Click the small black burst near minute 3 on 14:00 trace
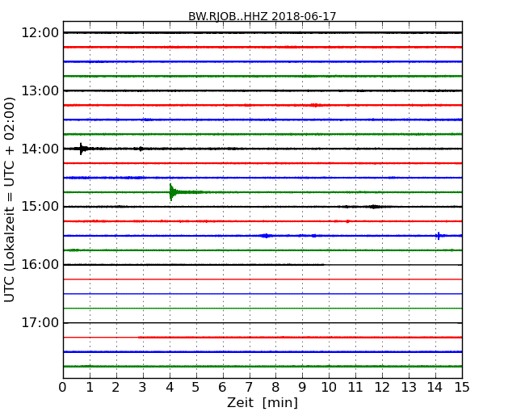The image size is (525, 420). coord(141,149)
